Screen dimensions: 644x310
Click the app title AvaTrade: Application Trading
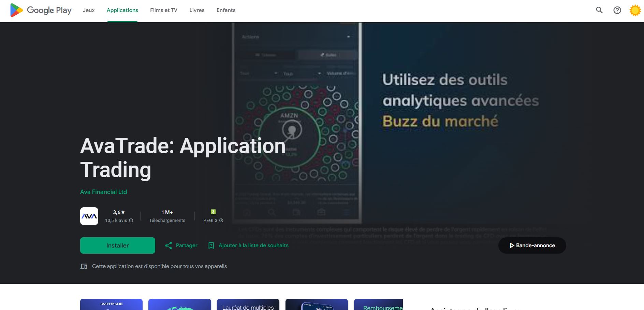[x=183, y=157]
